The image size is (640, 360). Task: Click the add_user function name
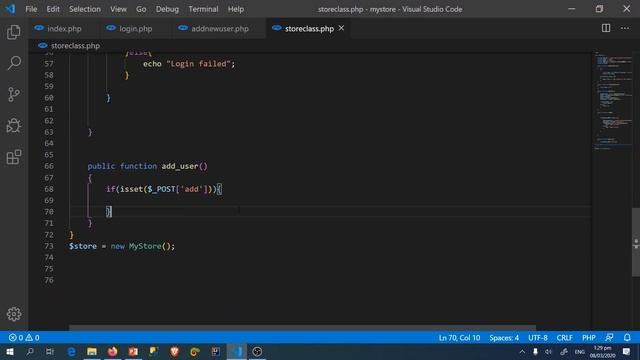click(x=180, y=166)
